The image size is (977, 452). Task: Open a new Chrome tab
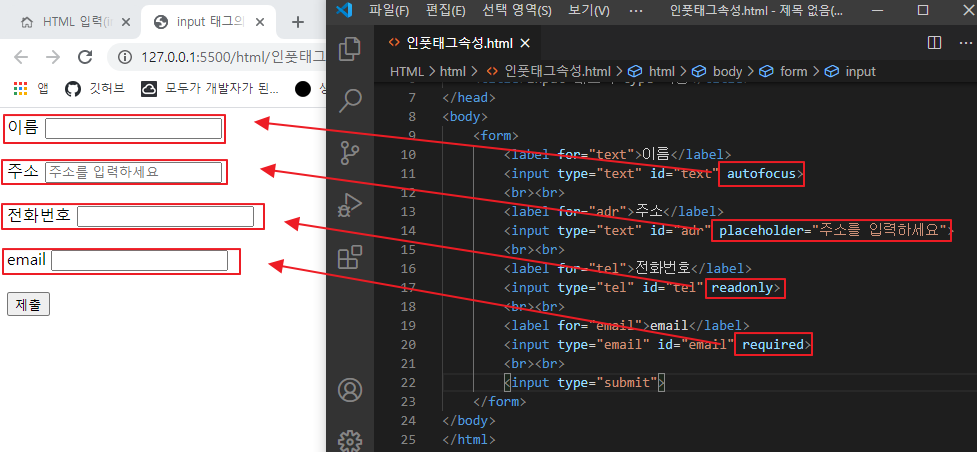point(298,22)
